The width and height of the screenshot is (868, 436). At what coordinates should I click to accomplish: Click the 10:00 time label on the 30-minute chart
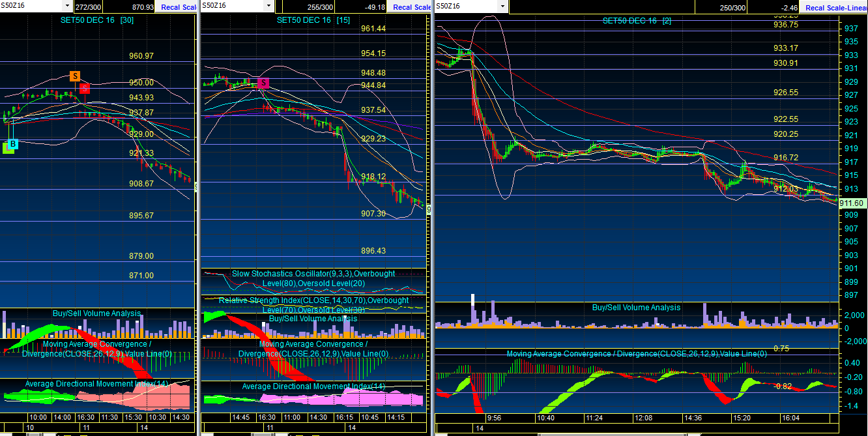pos(38,417)
